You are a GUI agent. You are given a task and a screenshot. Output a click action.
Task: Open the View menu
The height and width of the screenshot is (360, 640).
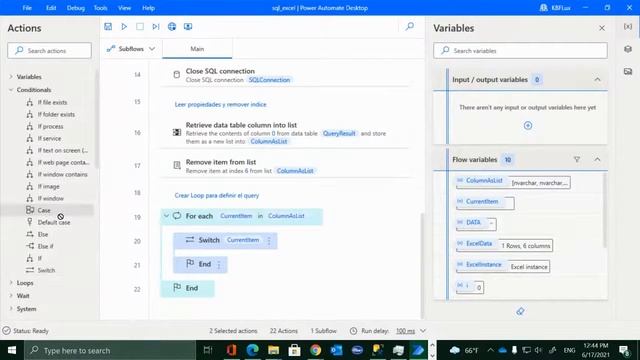coord(124,8)
